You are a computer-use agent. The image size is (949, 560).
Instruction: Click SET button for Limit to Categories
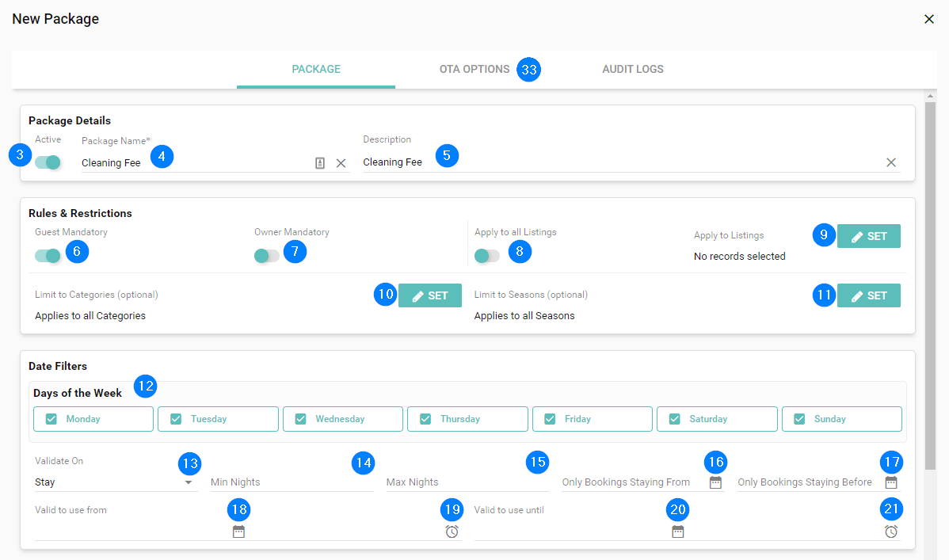point(429,295)
